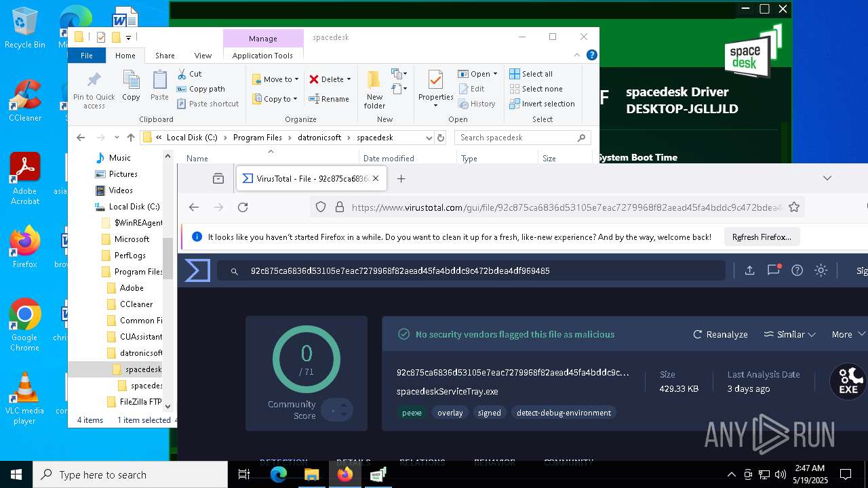
Task: Click the Copy ribbon icon
Action: (x=131, y=86)
